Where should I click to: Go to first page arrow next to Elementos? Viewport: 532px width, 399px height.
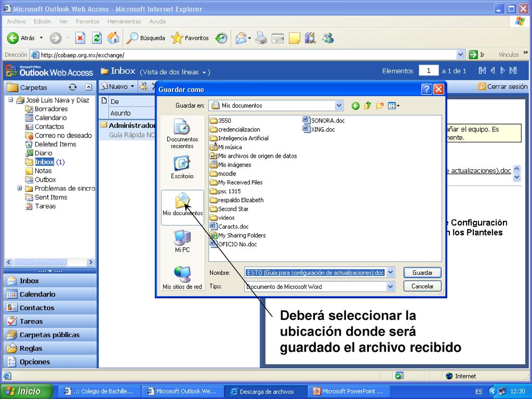click(482, 71)
